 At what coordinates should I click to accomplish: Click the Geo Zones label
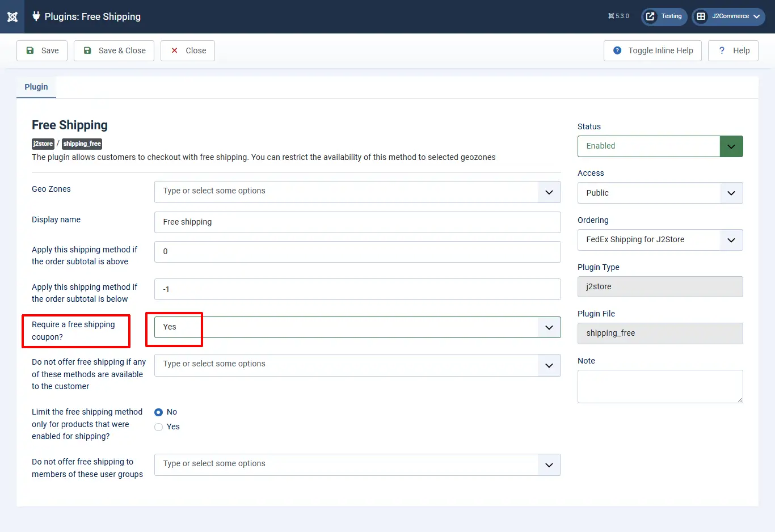[x=51, y=189]
